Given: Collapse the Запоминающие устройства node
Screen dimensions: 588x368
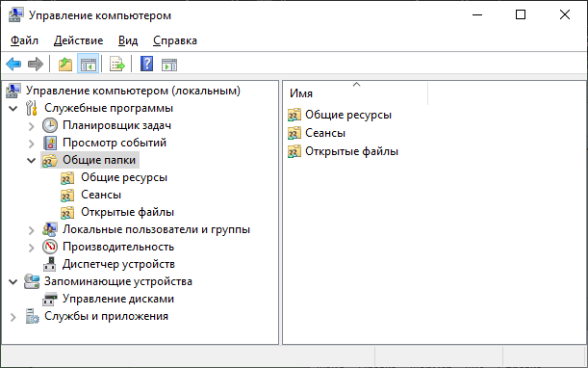Looking at the screenshot, I should tap(13, 281).
